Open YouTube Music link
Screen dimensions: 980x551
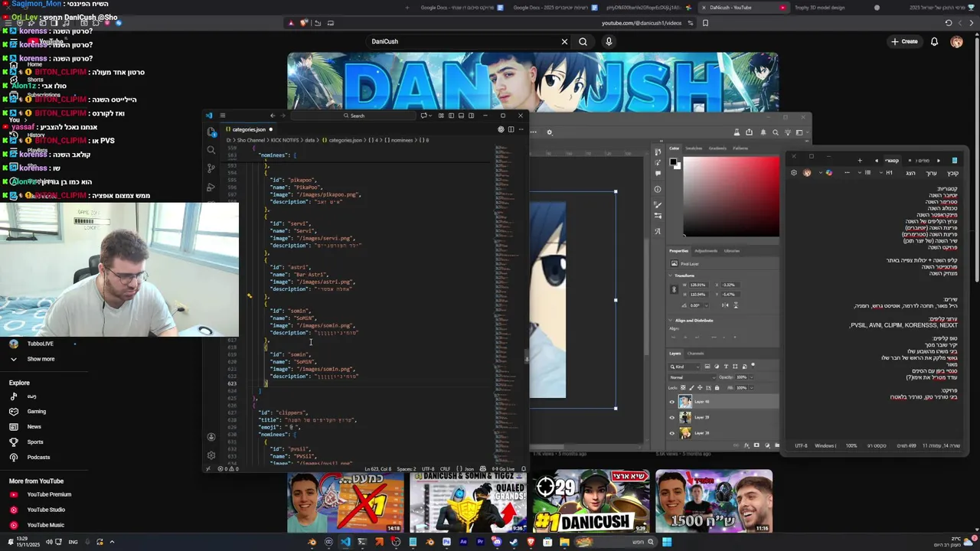tap(45, 525)
